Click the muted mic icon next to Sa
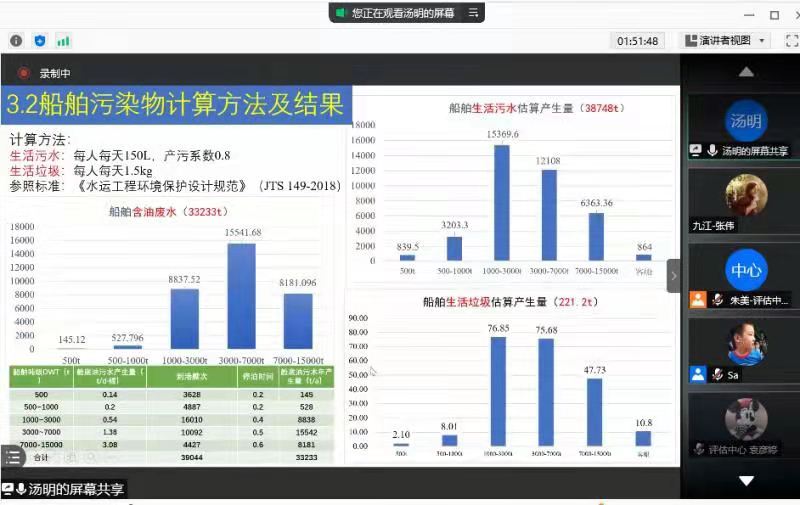Viewport: 800px width, 505px height. [717, 374]
